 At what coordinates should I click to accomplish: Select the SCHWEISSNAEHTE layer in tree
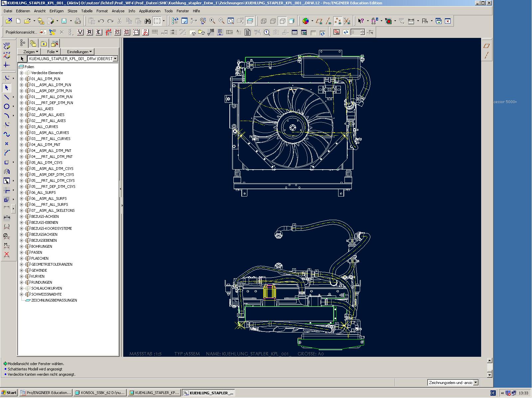coord(46,294)
